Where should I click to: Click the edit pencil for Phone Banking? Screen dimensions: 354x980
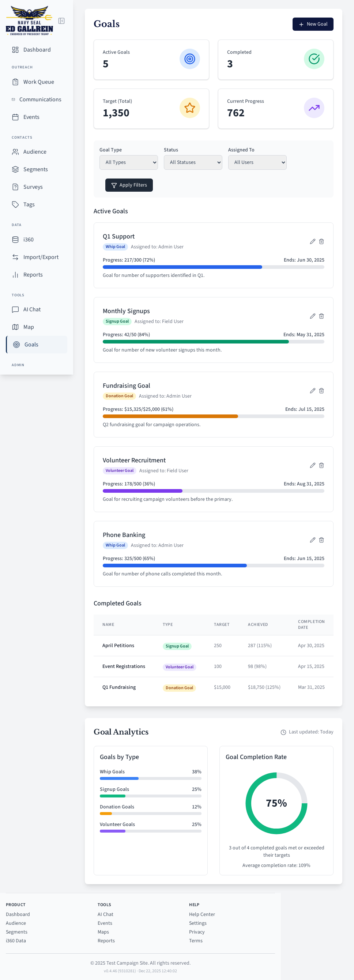tap(312, 540)
